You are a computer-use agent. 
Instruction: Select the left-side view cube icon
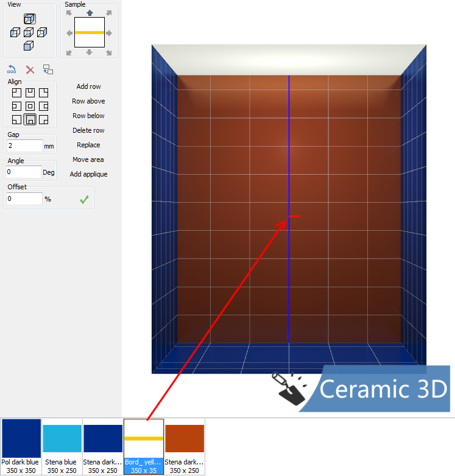pos(15,32)
